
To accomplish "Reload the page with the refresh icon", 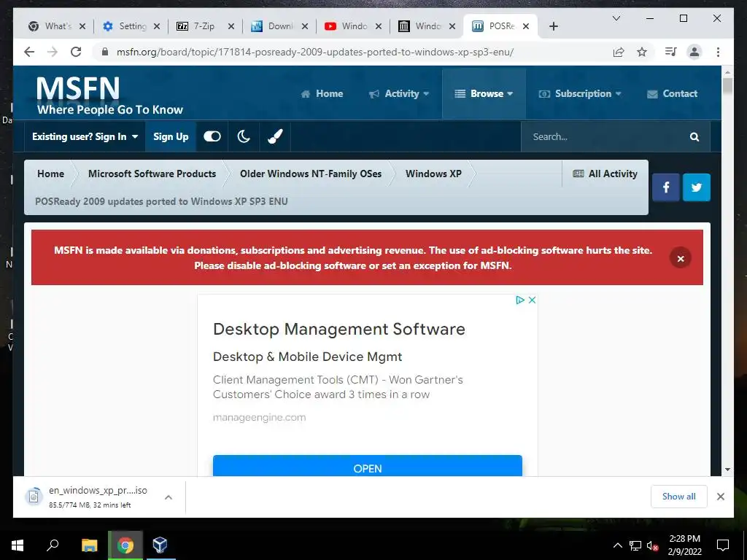I will pos(76,52).
